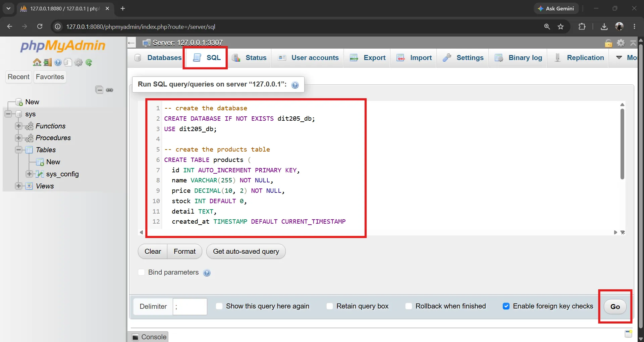Click the SQL query help icon
644x342 pixels.
point(295,85)
